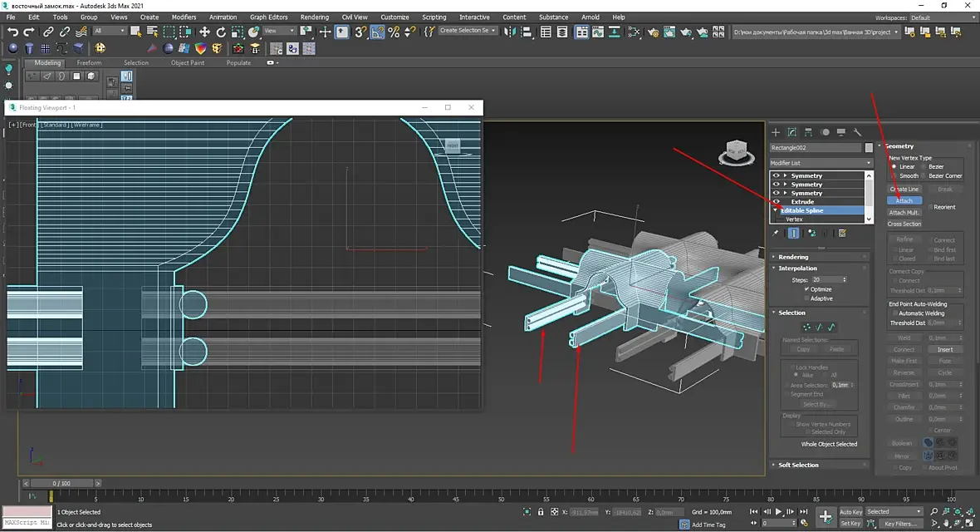980x532 pixels.
Task: Open the Utilities wrench panel
Action: (x=857, y=132)
